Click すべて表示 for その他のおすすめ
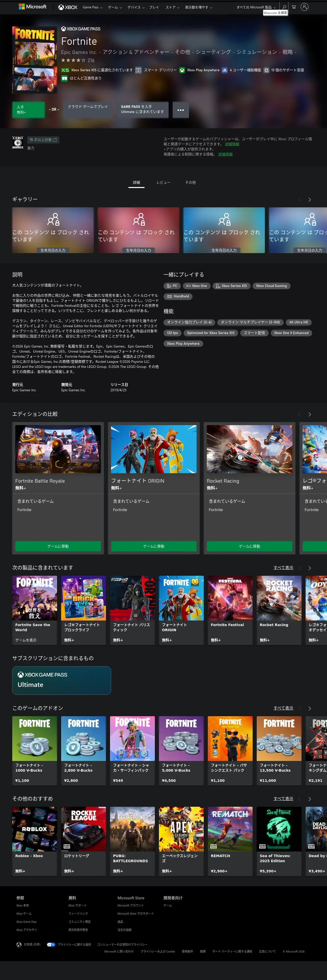327x980 pixels. pyautogui.click(x=283, y=799)
